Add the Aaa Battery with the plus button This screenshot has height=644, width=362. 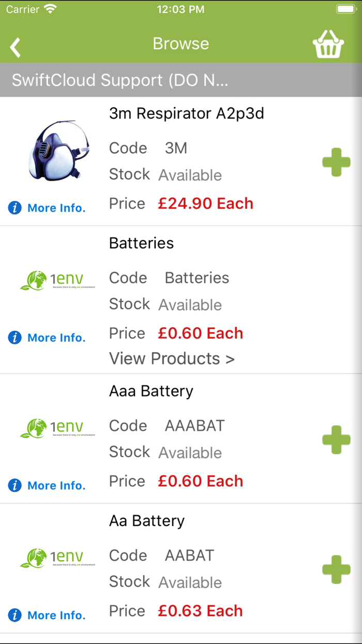tap(336, 440)
